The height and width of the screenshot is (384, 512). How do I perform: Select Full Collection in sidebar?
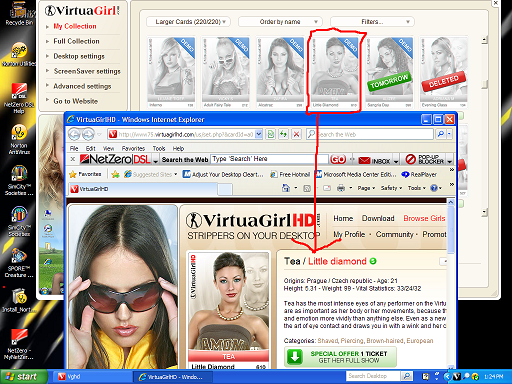[76, 41]
